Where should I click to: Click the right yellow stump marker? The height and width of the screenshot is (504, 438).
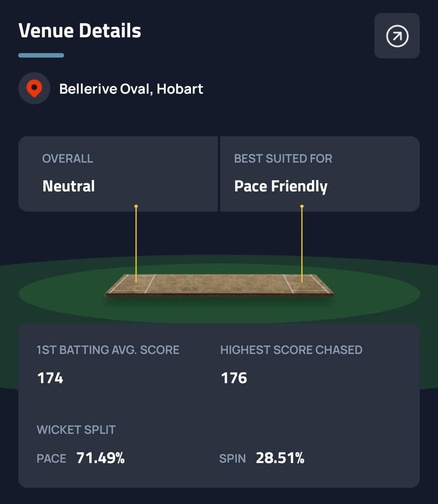pos(302,243)
